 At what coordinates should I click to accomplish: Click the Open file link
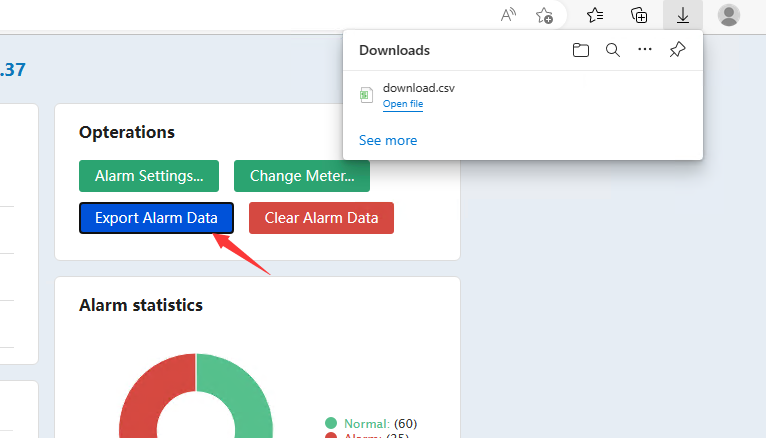403,104
